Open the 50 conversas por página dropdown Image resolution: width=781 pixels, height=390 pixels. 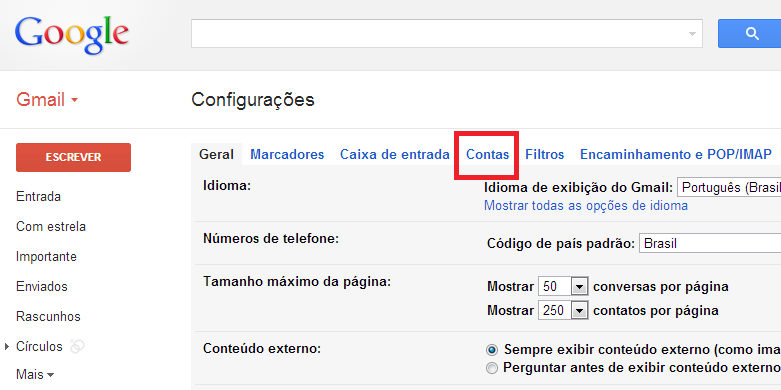563,287
